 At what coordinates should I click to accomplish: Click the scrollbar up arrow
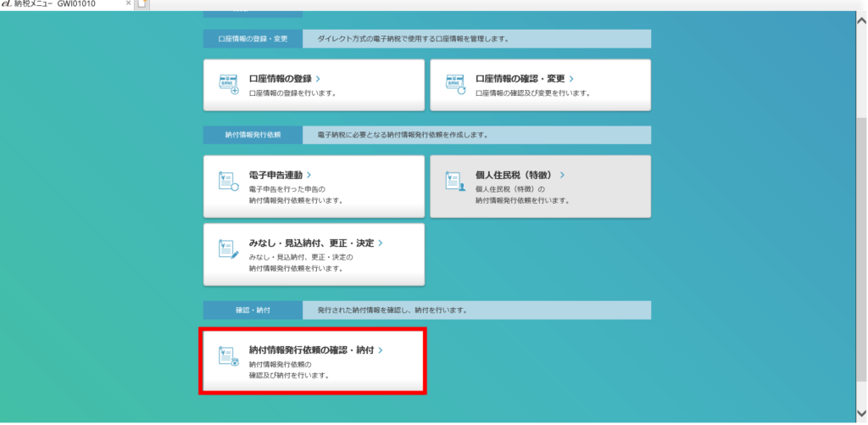tap(861, 19)
